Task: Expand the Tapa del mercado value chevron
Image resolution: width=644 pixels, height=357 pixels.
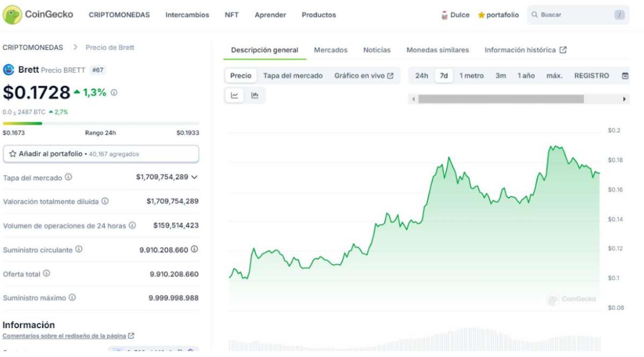Action: click(x=195, y=178)
